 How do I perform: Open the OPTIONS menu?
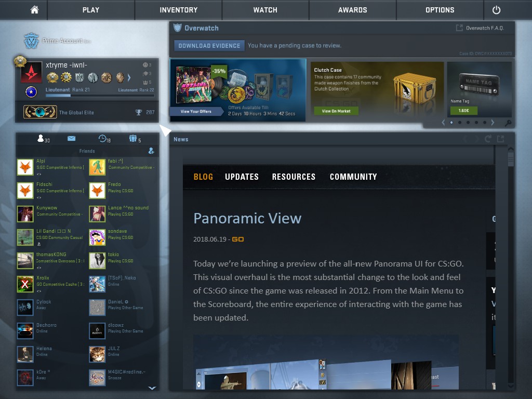click(440, 10)
